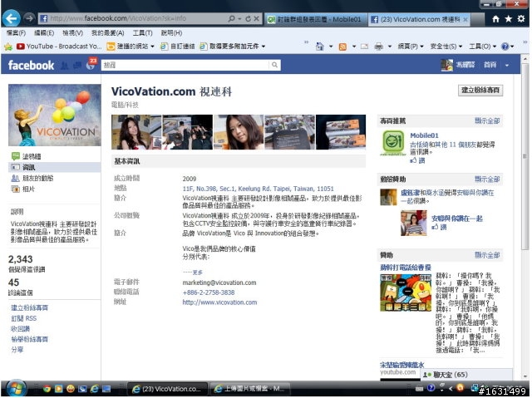The height and width of the screenshot is (398, 532).
Task: Click the user profile name in Facebook header
Action: [465, 65]
